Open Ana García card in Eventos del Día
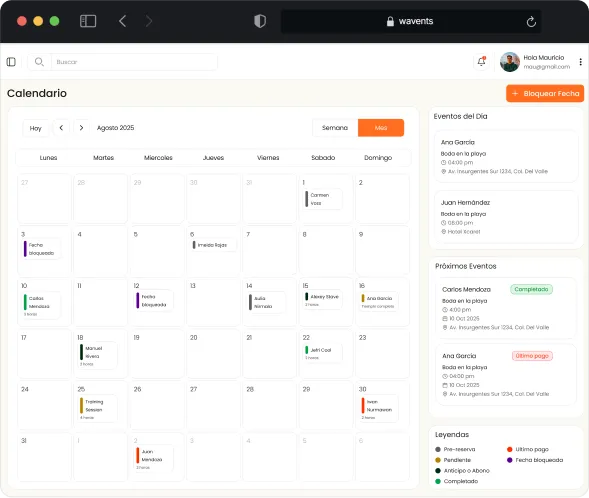The width and height of the screenshot is (589, 498). [x=506, y=156]
